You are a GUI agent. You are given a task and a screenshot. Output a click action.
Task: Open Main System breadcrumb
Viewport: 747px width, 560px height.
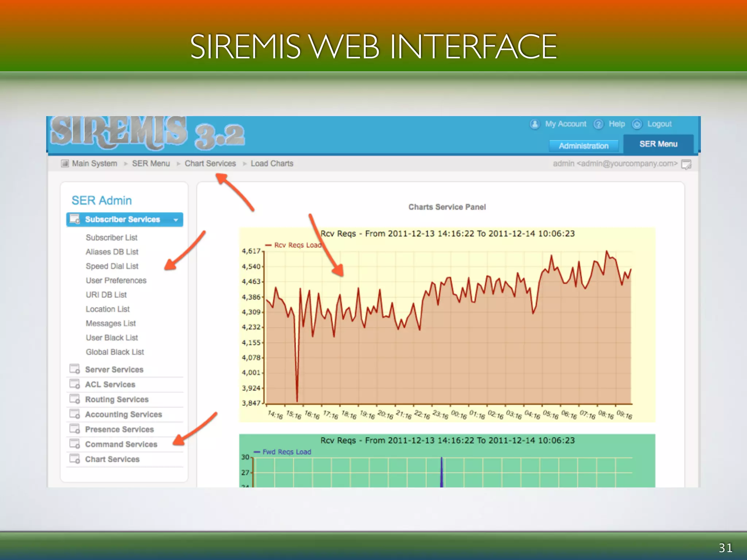(x=94, y=163)
